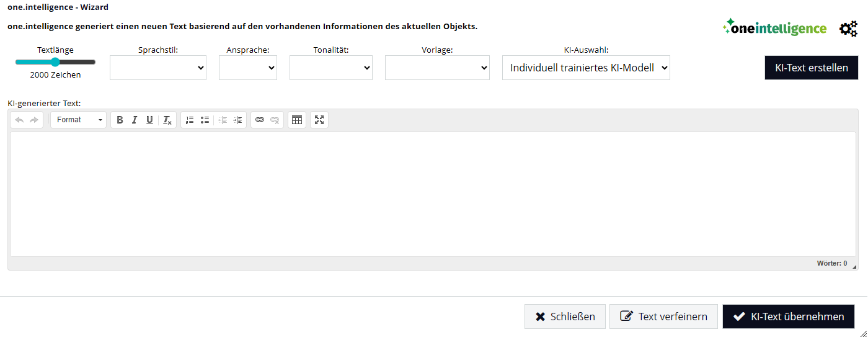The width and height of the screenshot is (868, 337).
Task: Click the Textlänge label
Action: pyautogui.click(x=55, y=50)
